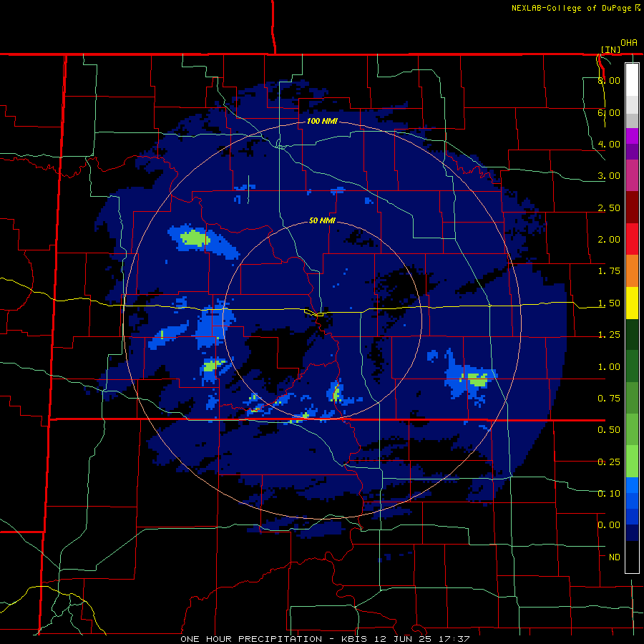Image resolution: width=644 pixels, height=644 pixels.
Task: Select the 0.25 legend value
Action: coord(609,462)
